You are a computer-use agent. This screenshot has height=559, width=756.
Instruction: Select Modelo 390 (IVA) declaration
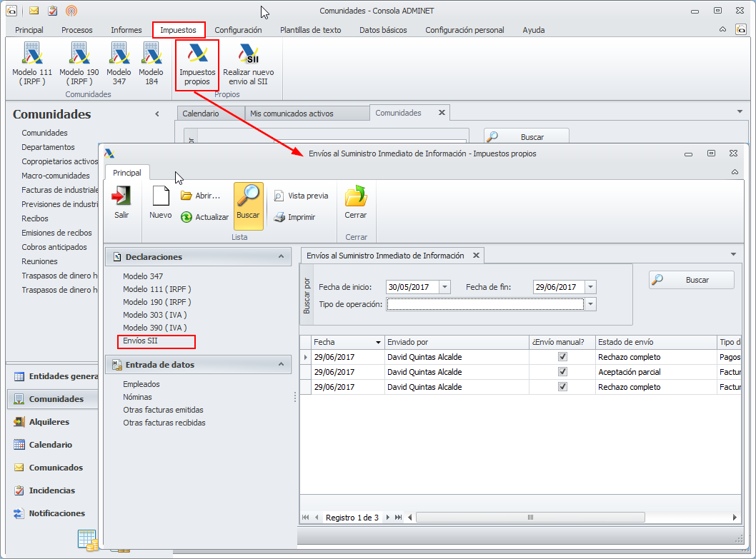click(155, 328)
